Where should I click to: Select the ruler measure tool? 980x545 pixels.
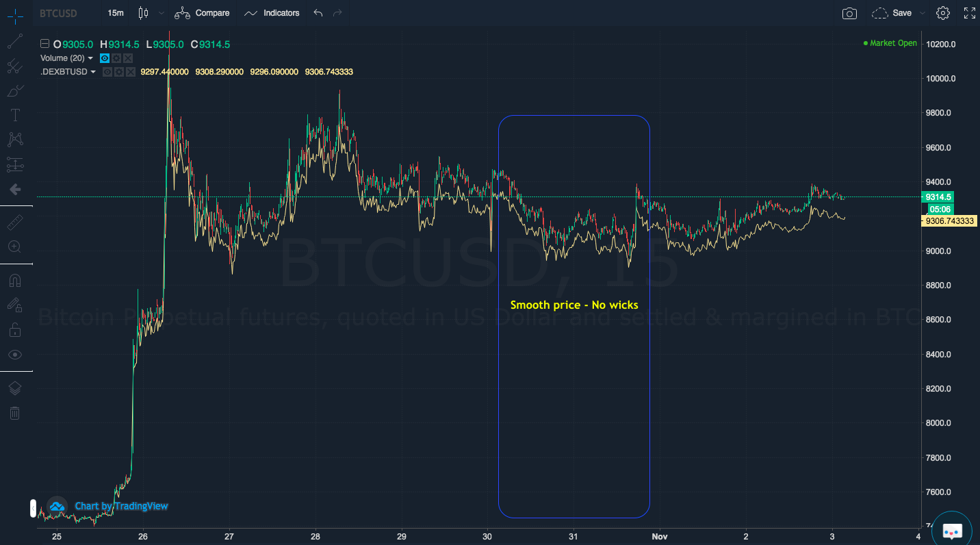[x=15, y=223]
